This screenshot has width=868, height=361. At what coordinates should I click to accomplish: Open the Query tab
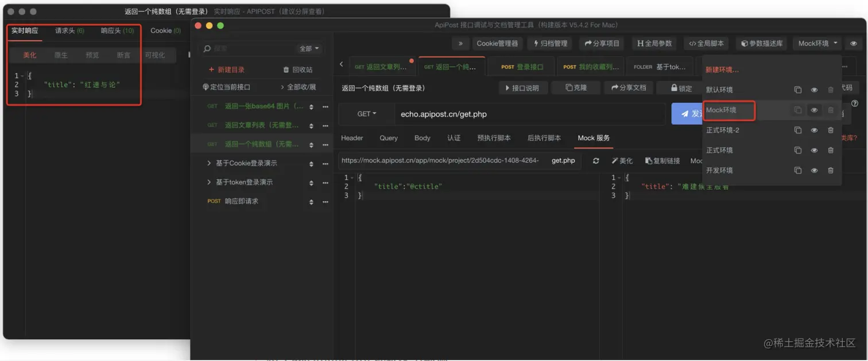coord(389,138)
